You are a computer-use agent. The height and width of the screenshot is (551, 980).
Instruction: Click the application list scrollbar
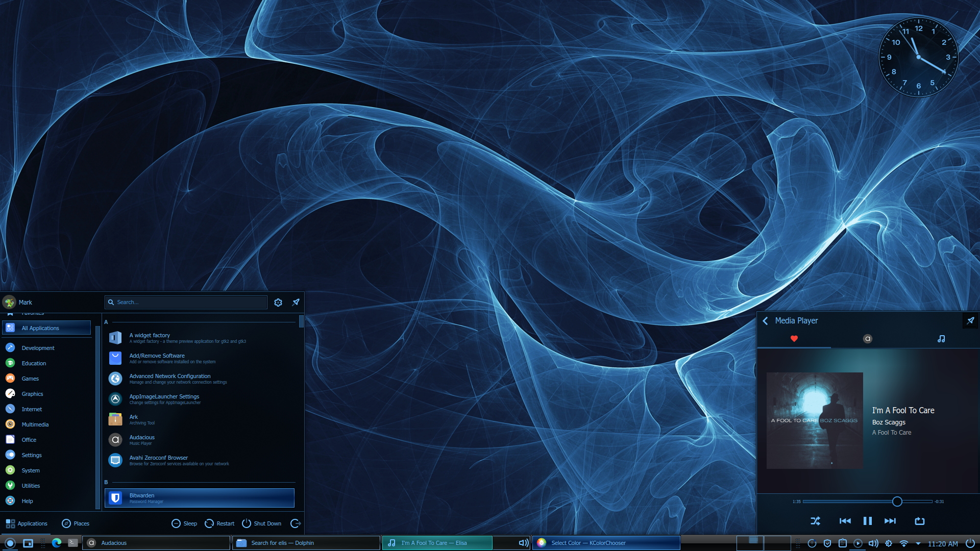[301, 321]
